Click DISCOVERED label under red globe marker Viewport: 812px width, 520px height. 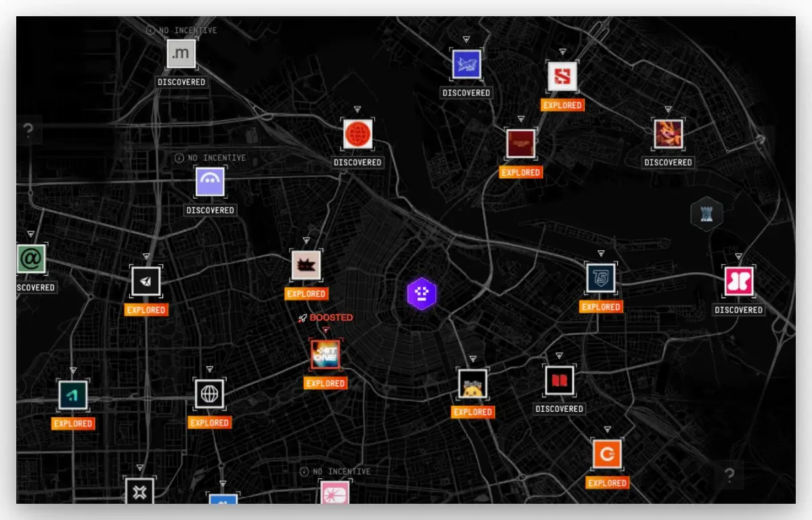[357, 162]
